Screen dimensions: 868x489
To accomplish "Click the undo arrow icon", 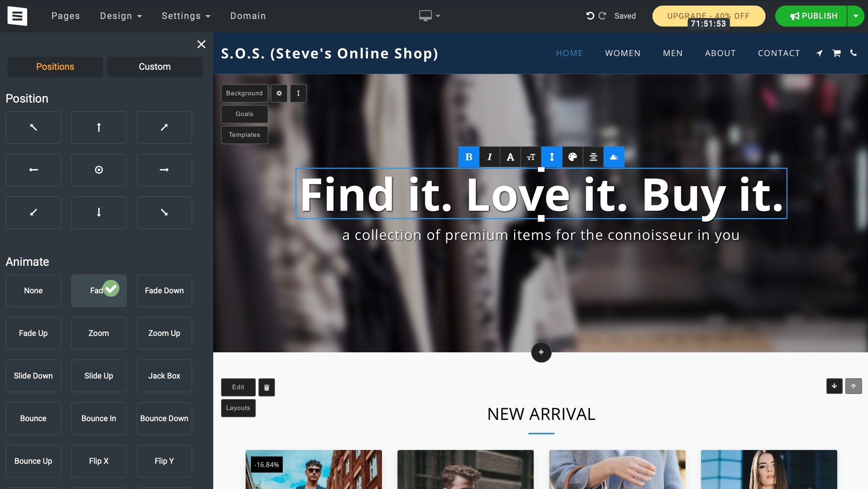I will coord(590,16).
